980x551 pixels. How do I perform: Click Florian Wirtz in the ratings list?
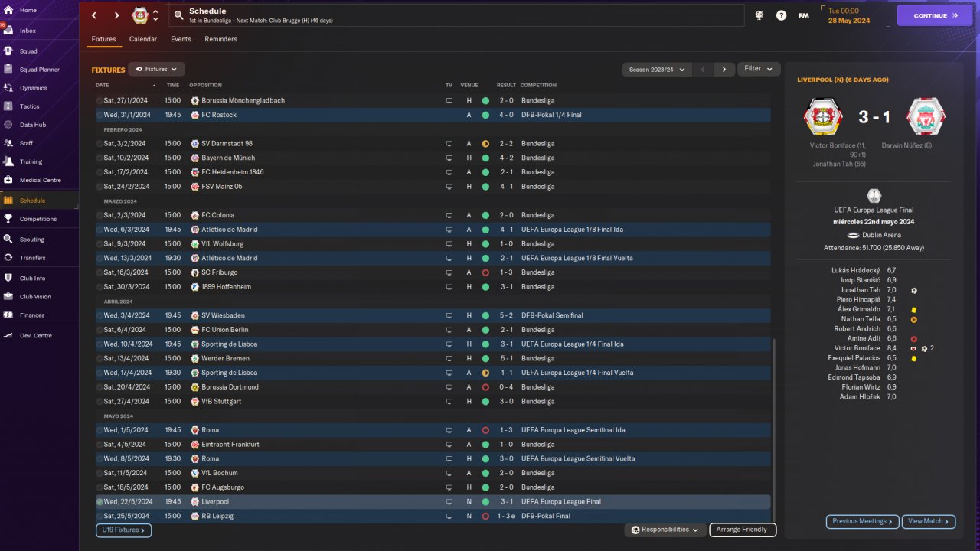861,387
